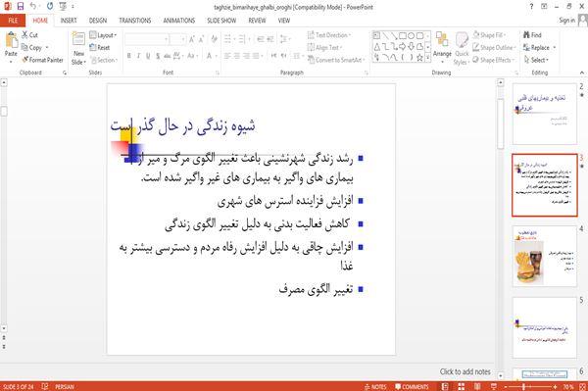Switch to the DESIGN tab
The width and height of the screenshot is (588, 391).
pyautogui.click(x=98, y=21)
